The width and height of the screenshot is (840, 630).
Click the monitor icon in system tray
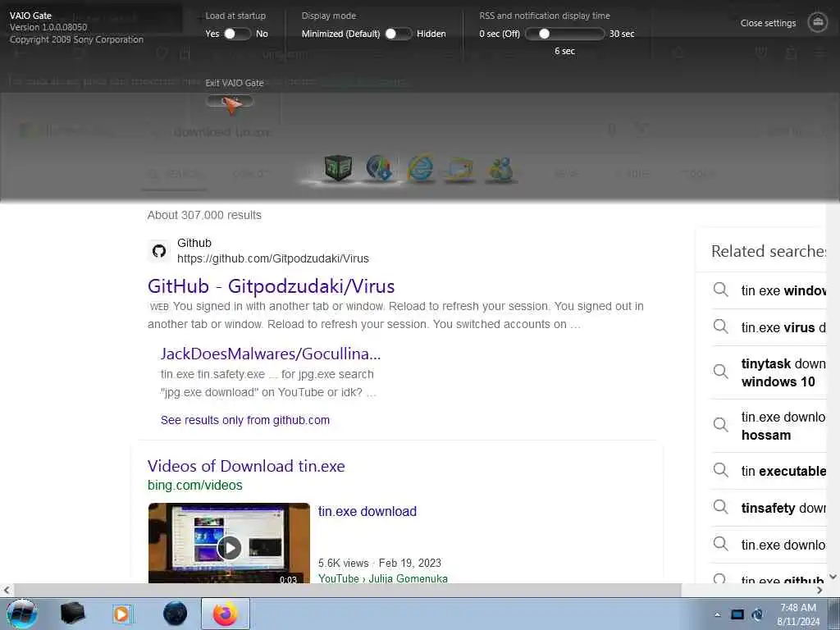coord(737,614)
